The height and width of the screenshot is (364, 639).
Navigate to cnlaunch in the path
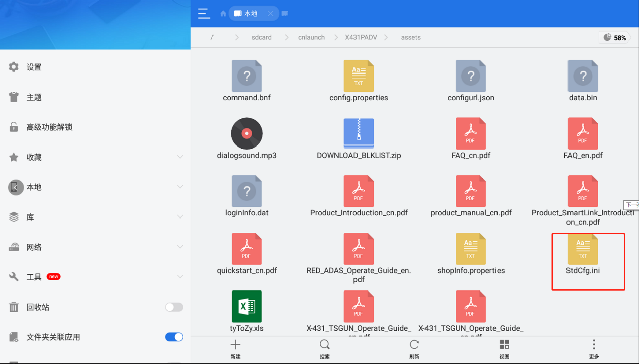[x=311, y=37]
